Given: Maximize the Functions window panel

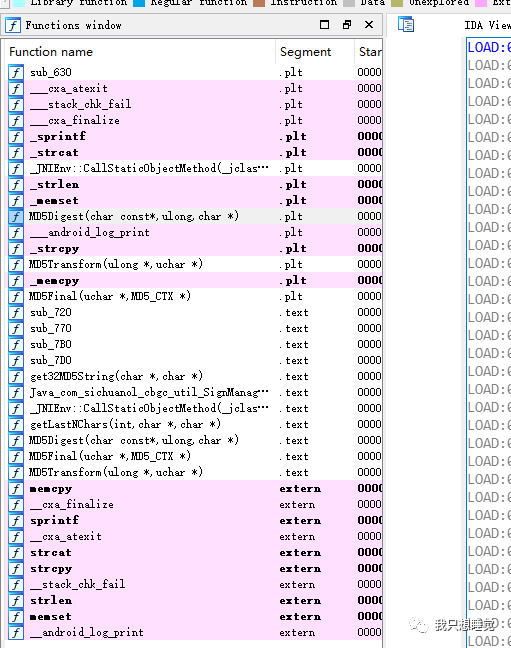Looking at the screenshot, I should coord(325,25).
